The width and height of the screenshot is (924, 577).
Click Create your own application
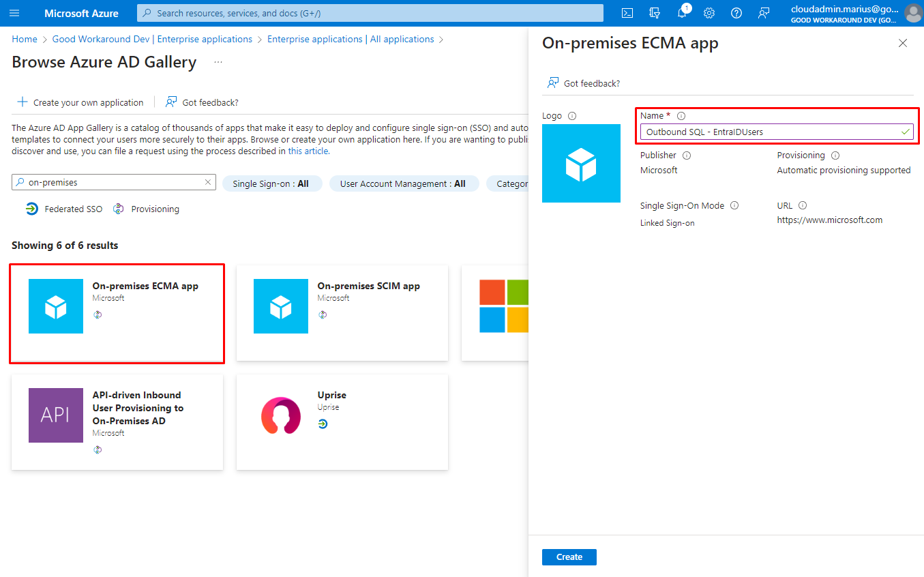[x=80, y=102]
